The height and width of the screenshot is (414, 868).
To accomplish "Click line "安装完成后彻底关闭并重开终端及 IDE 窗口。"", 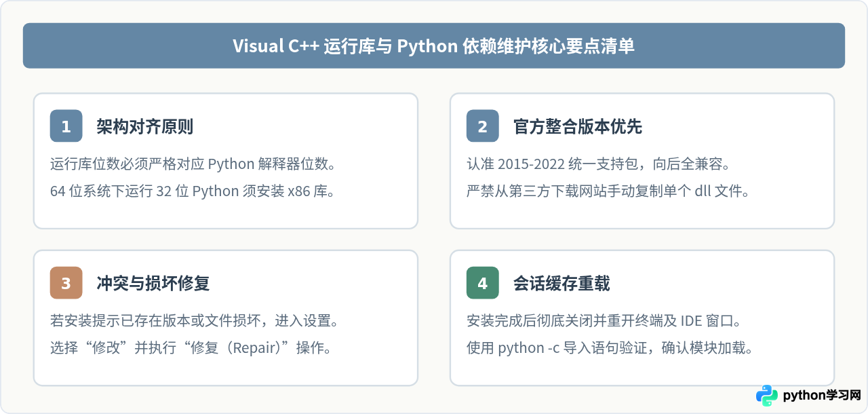I will coord(604,321).
